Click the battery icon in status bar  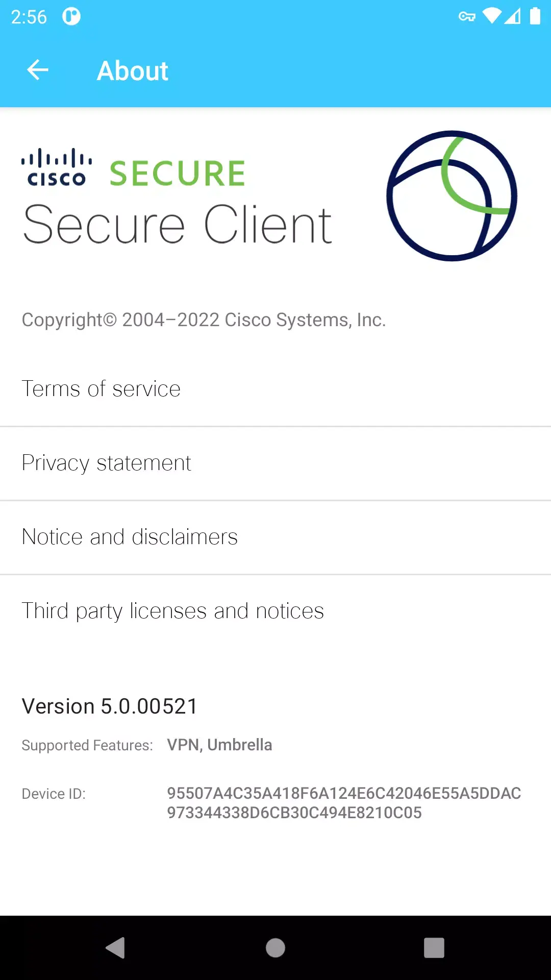point(534,15)
